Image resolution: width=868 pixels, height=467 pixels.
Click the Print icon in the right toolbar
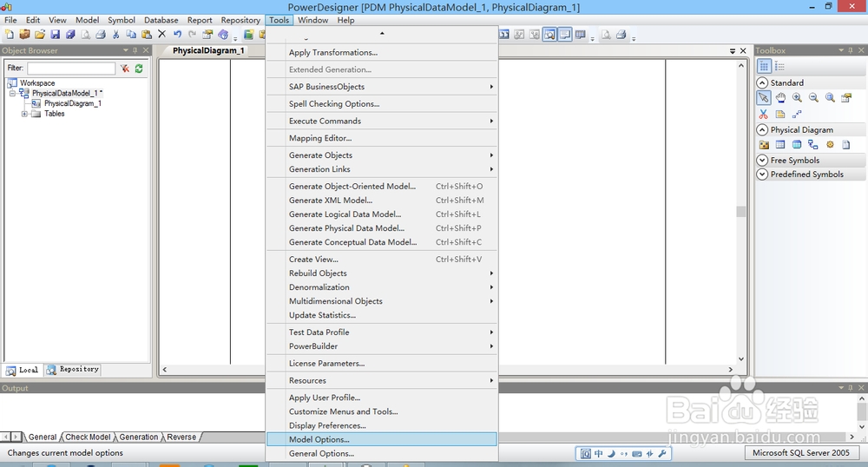coord(621,35)
